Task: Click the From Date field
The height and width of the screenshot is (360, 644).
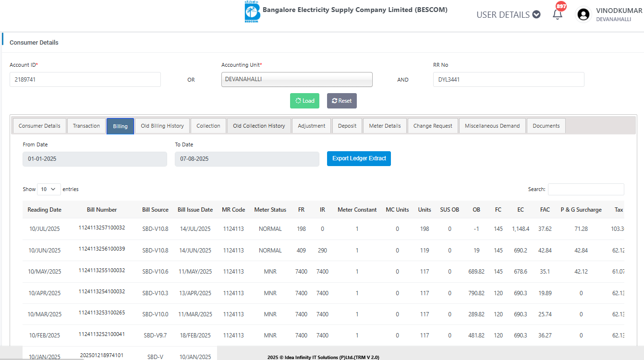Action: (95, 159)
